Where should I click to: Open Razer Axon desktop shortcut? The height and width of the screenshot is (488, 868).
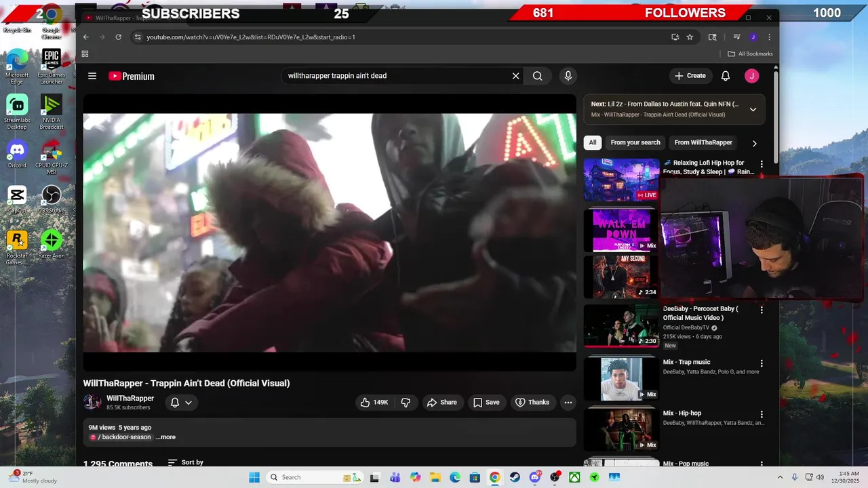click(52, 245)
